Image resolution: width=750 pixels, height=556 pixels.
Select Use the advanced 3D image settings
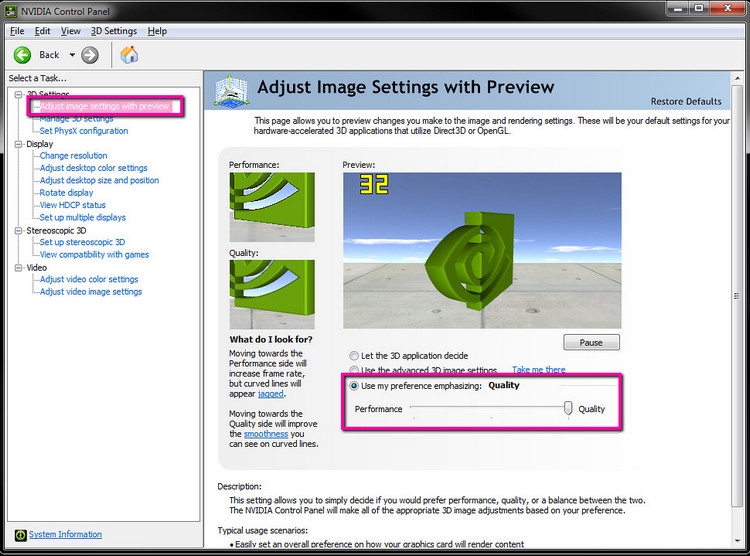354,370
